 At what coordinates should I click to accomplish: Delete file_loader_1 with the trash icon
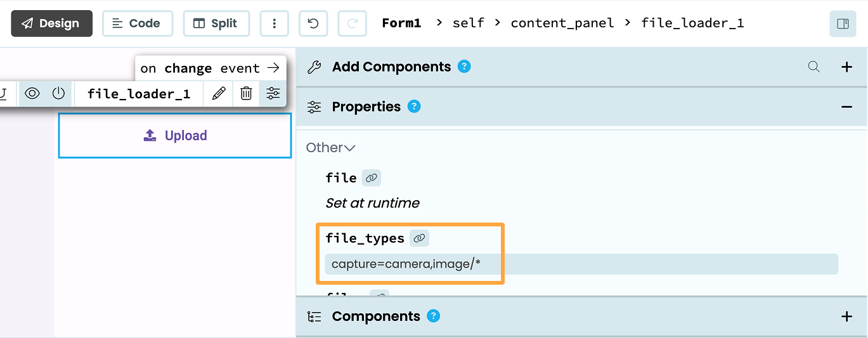246,94
